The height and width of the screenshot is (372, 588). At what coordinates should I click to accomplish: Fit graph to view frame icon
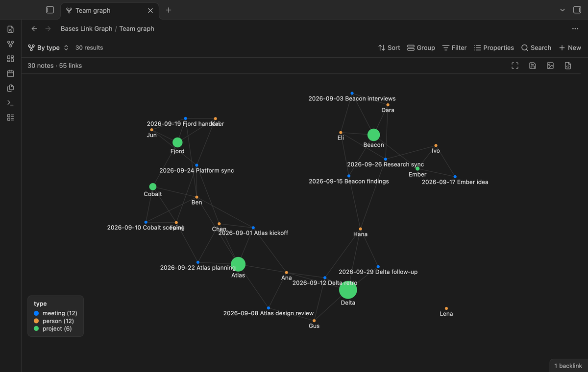(x=515, y=66)
